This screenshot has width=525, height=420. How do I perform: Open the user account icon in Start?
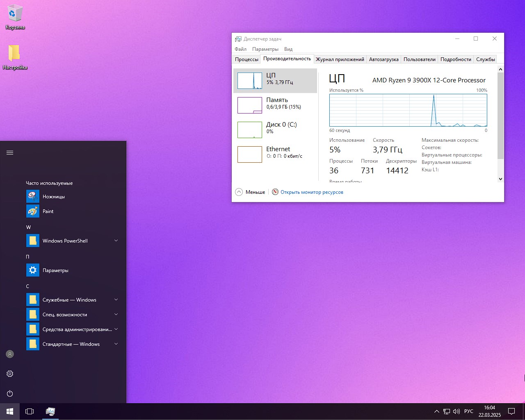tap(10, 354)
